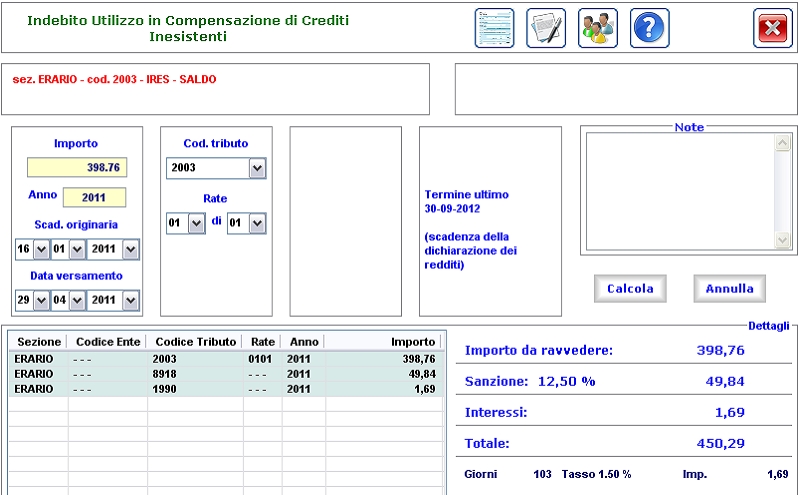Select the table row with tributo 1990

click(x=226, y=389)
